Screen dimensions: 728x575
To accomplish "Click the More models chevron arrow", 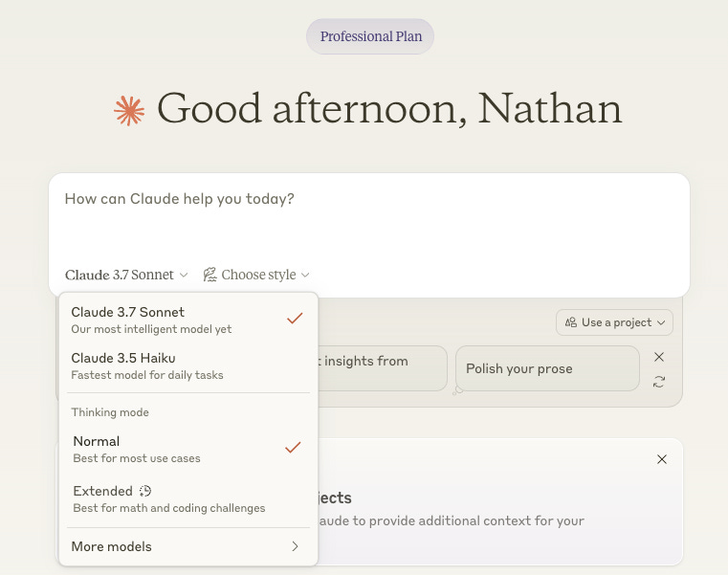I will (x=295, y=546).
